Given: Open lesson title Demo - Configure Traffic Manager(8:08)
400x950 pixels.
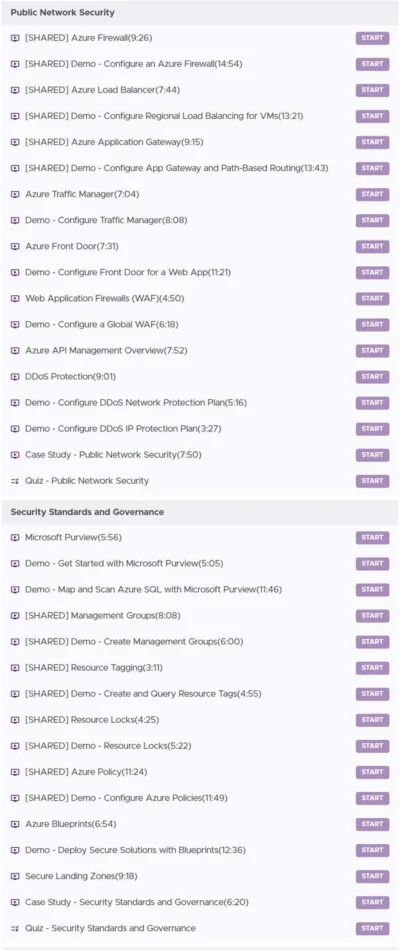Looking at the screenshot, I should pos(106,220).
